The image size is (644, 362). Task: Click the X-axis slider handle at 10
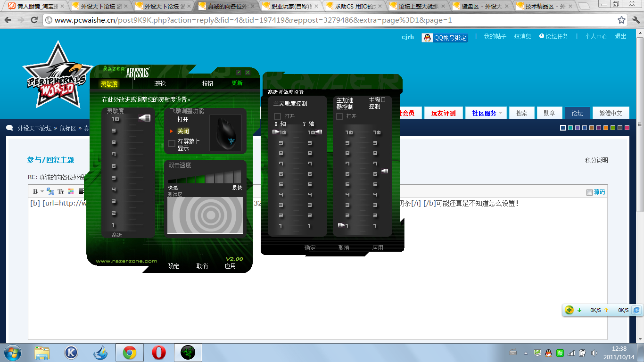click(276, 132)
